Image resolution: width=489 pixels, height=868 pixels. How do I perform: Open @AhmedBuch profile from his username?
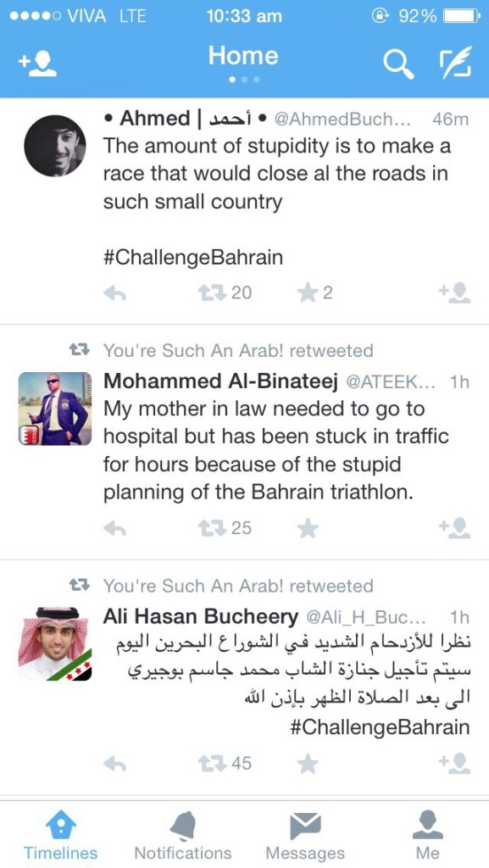pos(335,119)
